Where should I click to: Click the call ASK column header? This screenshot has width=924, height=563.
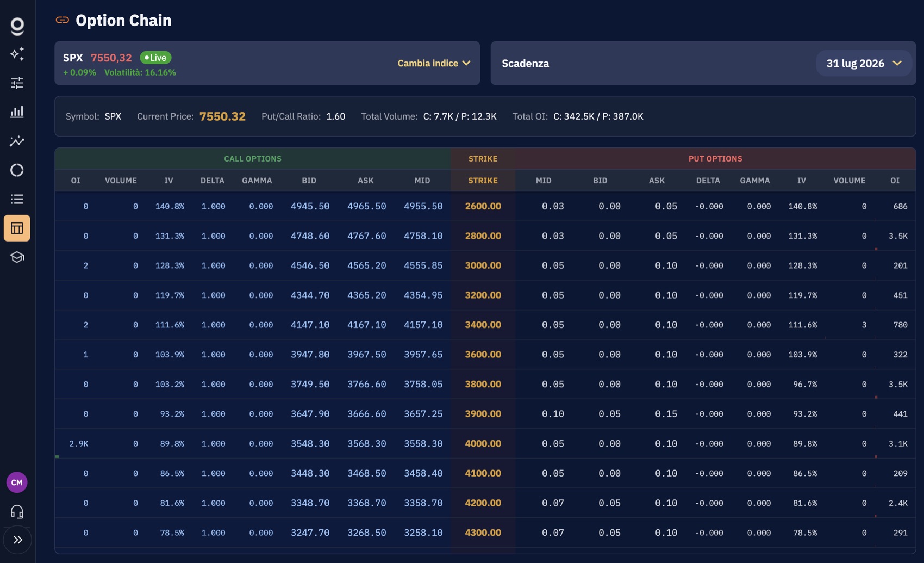click(366, 181)
